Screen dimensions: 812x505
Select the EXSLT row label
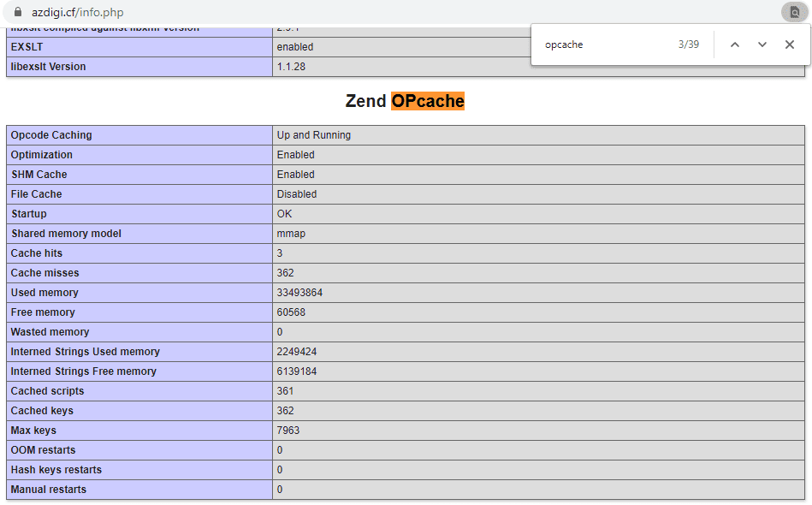(27, 47)
